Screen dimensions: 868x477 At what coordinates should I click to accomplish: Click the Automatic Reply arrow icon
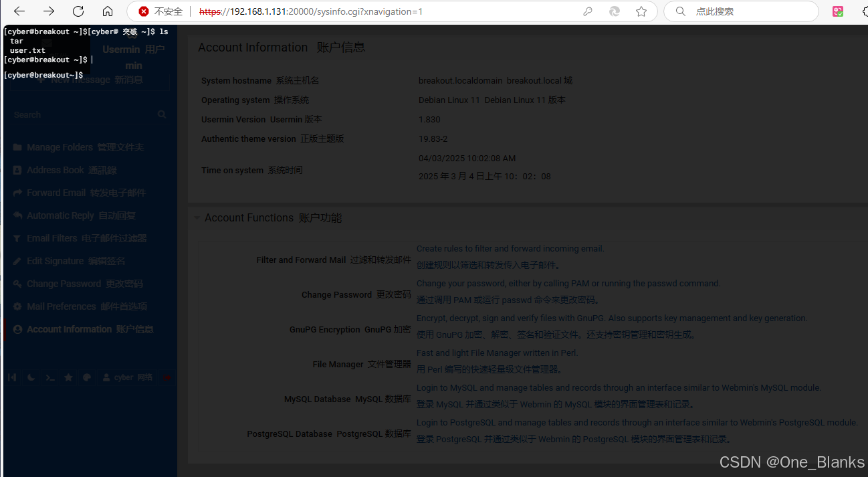(x=17, y=215)
